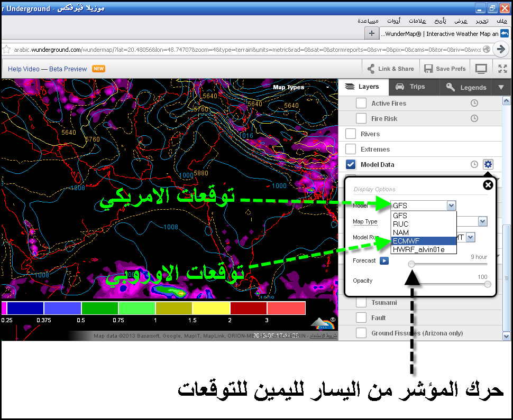Click the Opacity slider handle

tap(488, 284)
